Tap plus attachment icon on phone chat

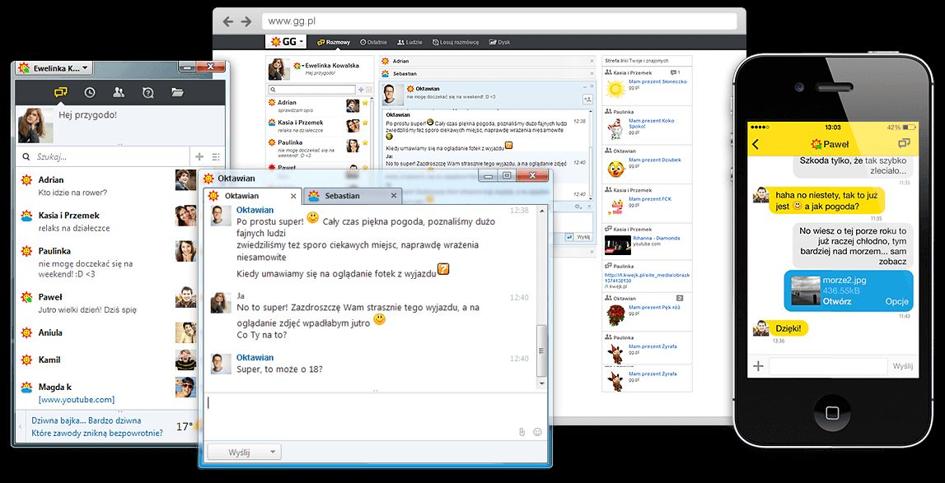[x=758, y=366]
